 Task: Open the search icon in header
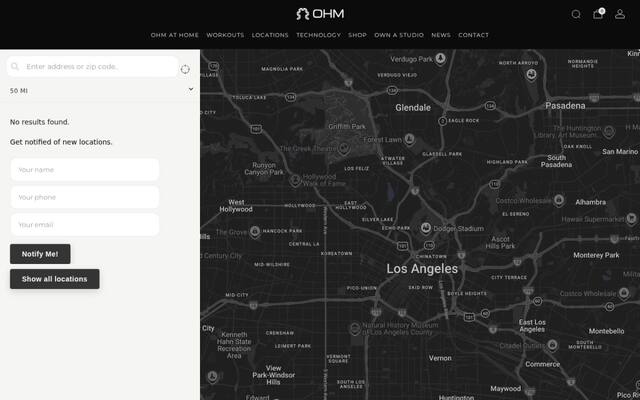[576, 14]
